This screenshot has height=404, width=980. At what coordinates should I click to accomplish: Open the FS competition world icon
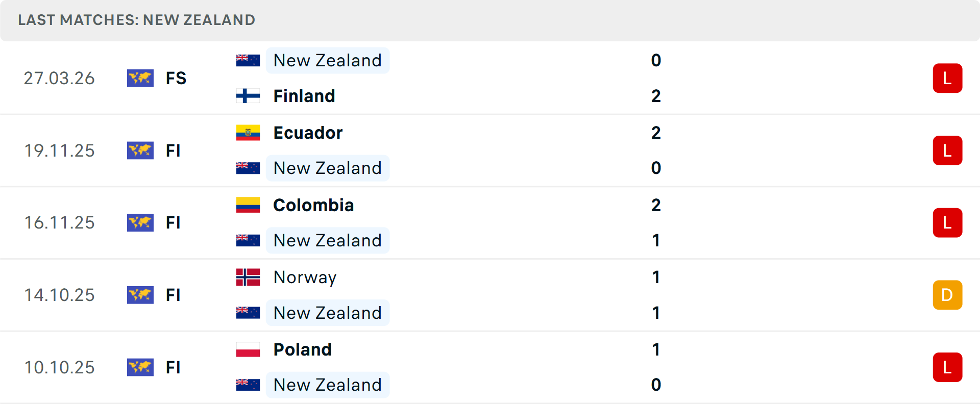140,78
